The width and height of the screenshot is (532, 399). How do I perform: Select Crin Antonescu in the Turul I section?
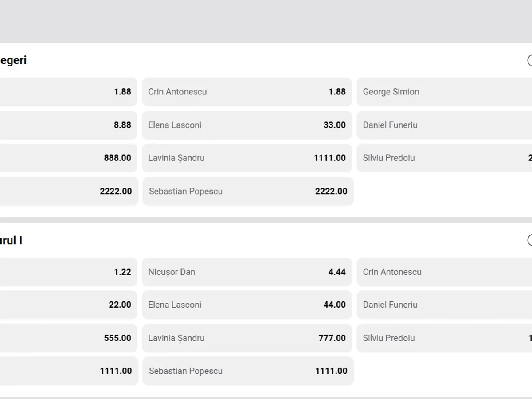(x=443, y=272)
